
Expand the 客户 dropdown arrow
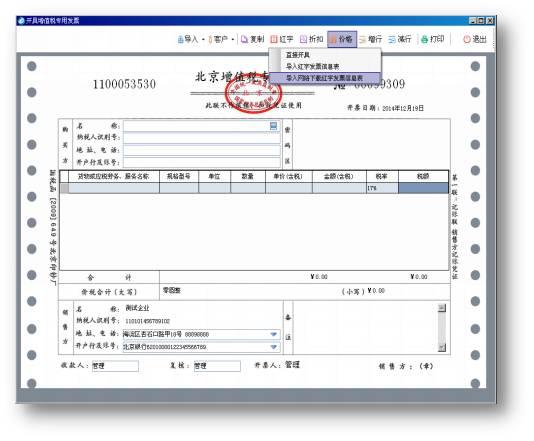pos(233,40)
